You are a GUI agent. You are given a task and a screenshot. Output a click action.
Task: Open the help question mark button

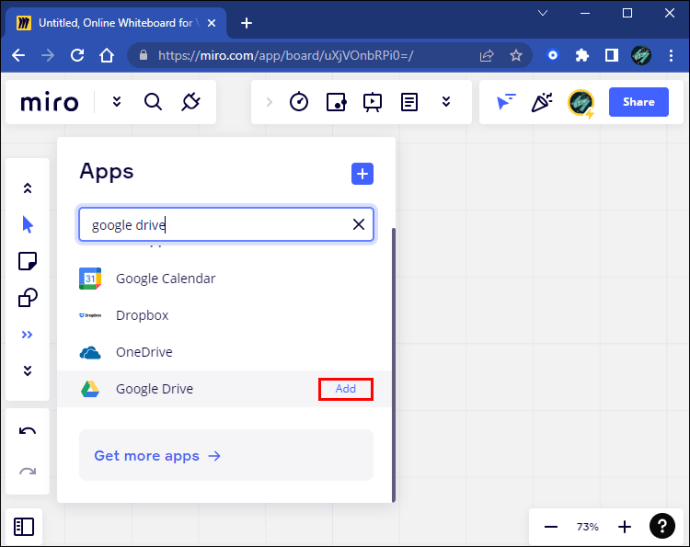[x=662, y=526]
